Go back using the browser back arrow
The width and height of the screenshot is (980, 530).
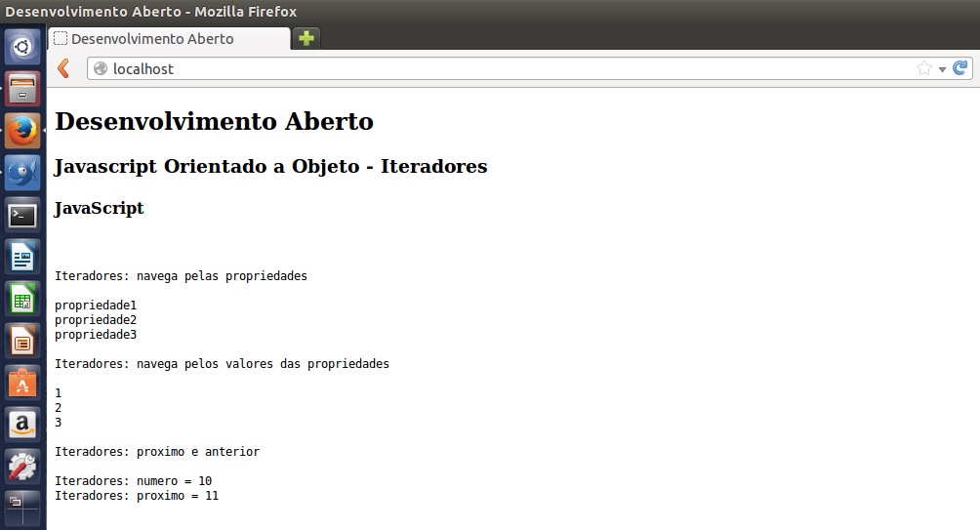(63, 68)
